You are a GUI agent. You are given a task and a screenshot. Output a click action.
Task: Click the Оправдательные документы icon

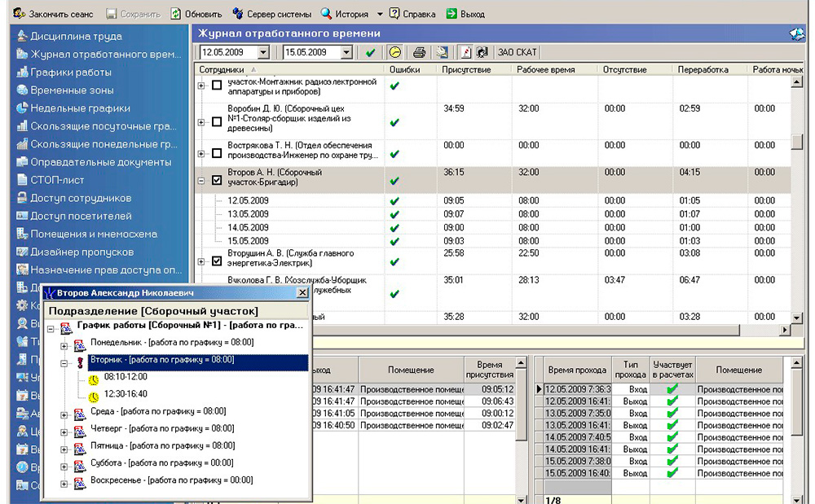pyautogui.click(x=22, y=162)
